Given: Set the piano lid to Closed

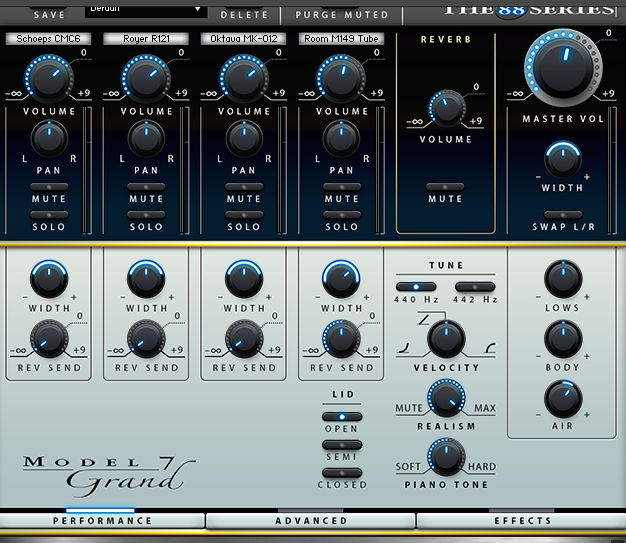Looking at the screenshot, I should tap(342, 472).
